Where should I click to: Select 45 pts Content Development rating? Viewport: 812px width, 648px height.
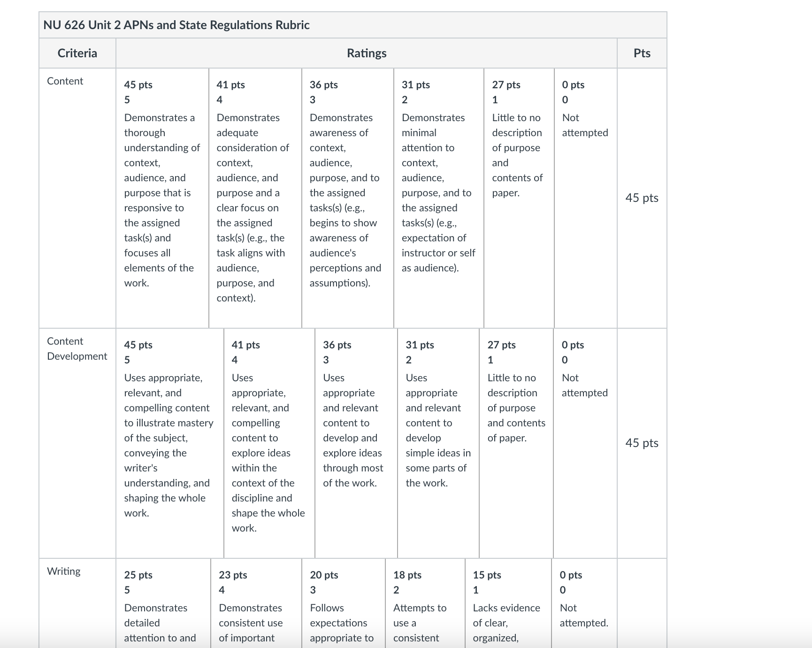tap(169, 443)
